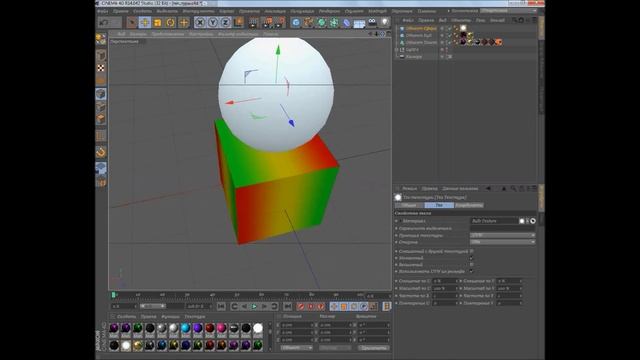Activate the Rotate tool

click(170, 22)
